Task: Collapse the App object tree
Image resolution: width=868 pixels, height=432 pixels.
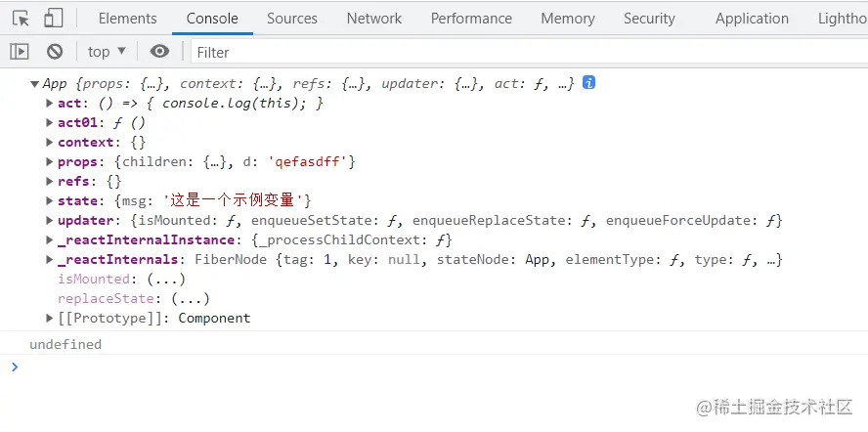Action: [35, 84]
